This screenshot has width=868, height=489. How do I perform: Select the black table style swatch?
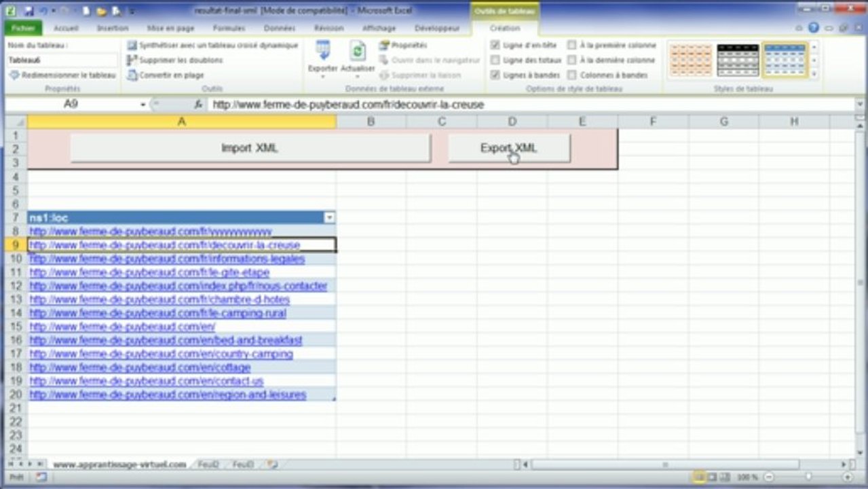point(738,60)
